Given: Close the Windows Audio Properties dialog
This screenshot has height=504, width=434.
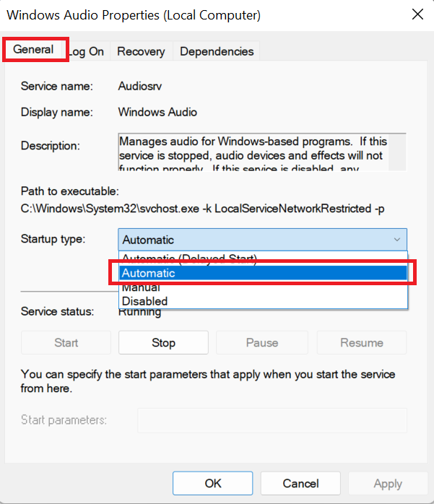Looking at the screenshot, I should point(417,14).
